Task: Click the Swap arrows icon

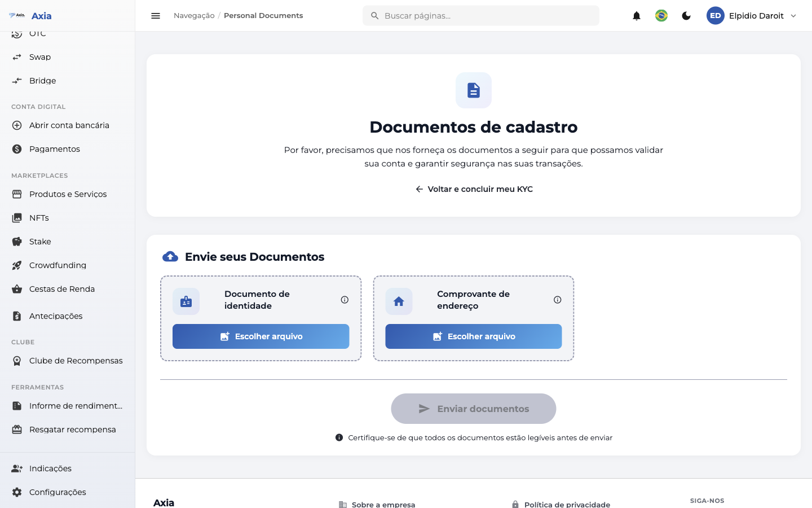Action: [17, 57]
